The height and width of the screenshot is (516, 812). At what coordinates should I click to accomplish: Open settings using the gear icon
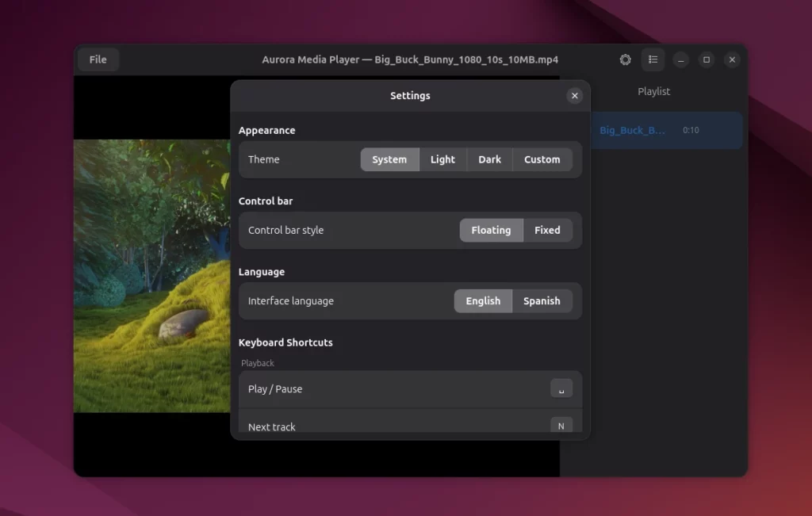pos(625,59)
